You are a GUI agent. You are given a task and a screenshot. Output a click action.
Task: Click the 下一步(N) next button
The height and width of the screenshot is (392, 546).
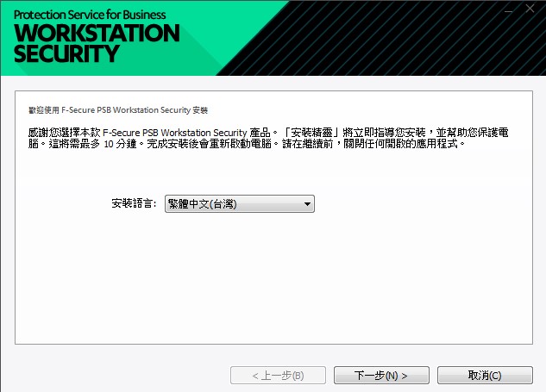click(x=381, y=376)
